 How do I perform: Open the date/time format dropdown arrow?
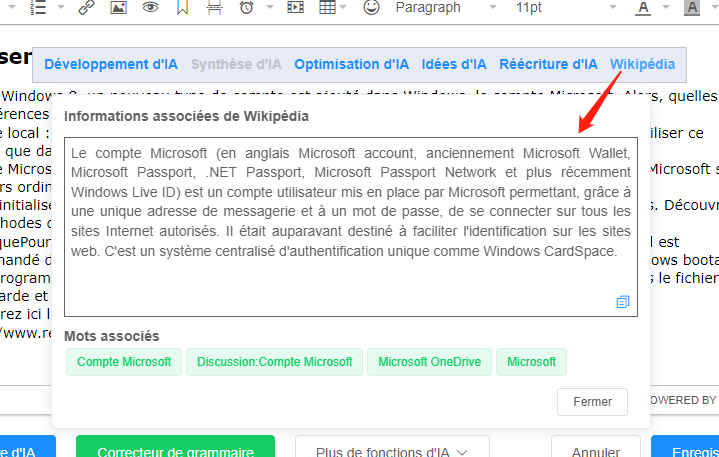pos(270,7)
